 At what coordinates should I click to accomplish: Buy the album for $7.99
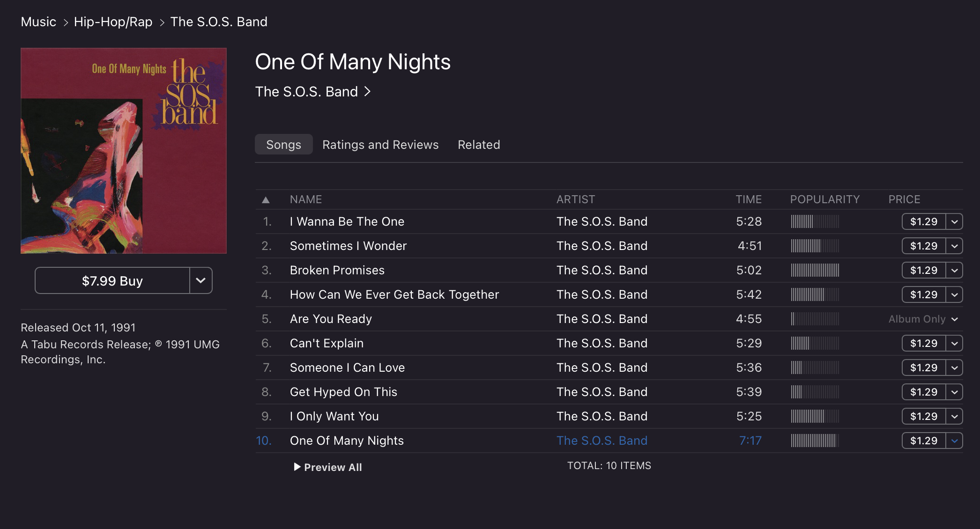[112, 280]
